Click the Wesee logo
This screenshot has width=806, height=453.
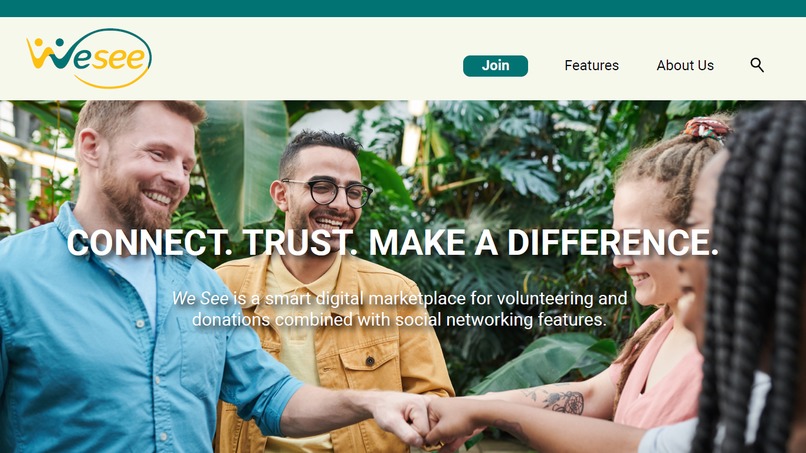(89, 58)
